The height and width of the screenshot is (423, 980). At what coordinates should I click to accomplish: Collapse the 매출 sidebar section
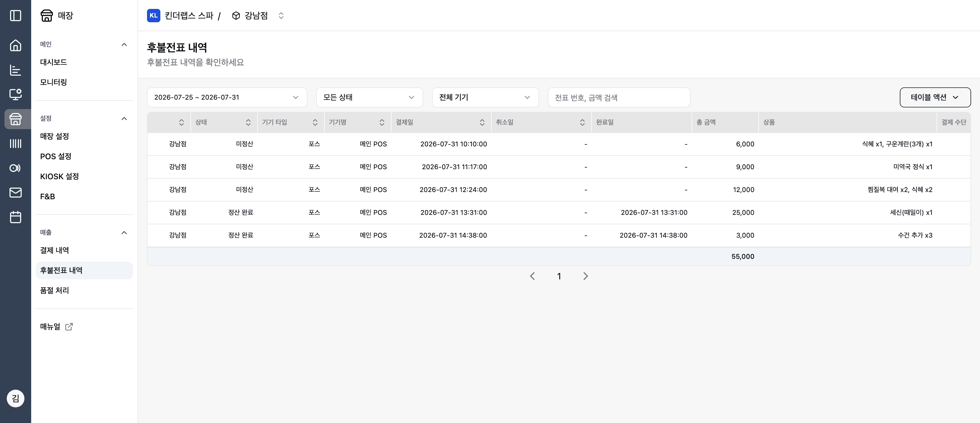click(x=124, y=233)
